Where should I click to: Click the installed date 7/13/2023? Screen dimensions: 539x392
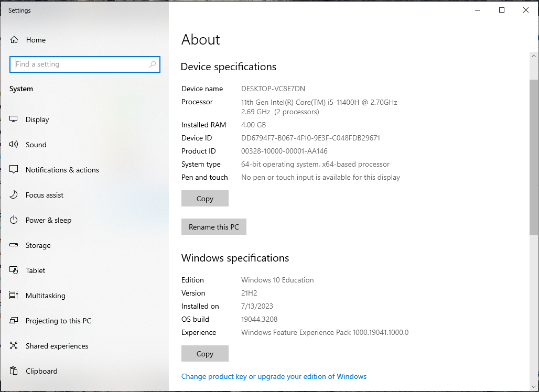coord(257,306)
